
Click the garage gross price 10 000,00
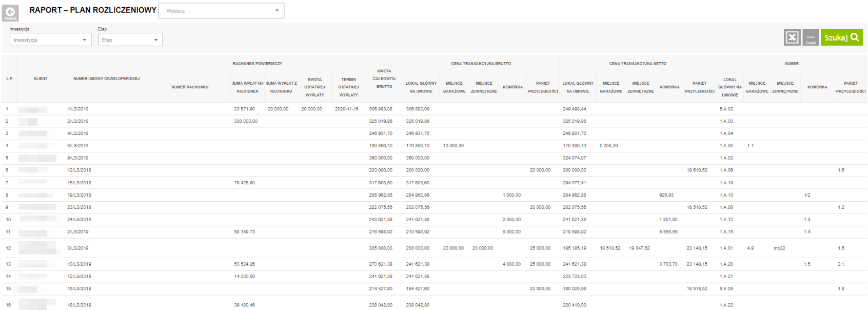click(453, 146)
